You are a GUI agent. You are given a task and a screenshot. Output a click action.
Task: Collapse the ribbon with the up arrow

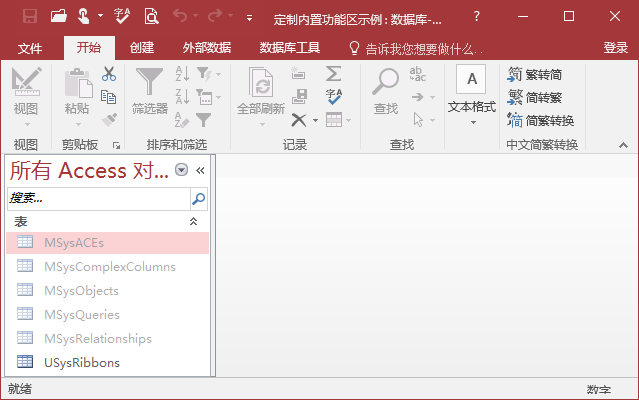(x=623, y=145)
